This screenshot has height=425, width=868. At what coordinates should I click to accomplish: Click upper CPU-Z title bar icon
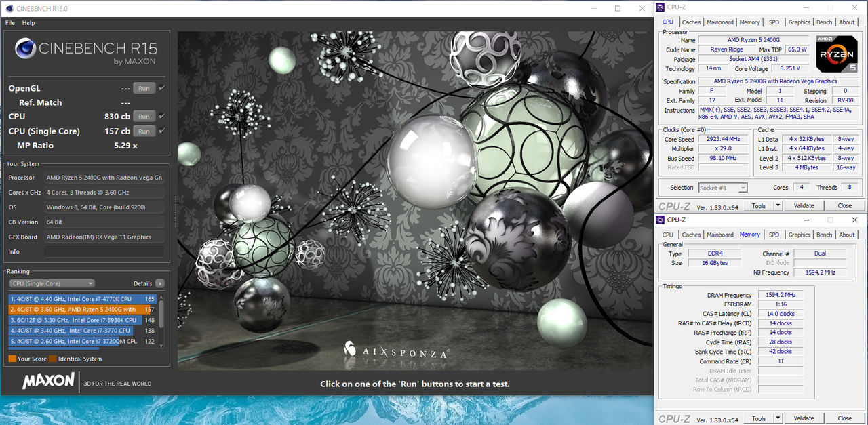[x=661, y=7]
